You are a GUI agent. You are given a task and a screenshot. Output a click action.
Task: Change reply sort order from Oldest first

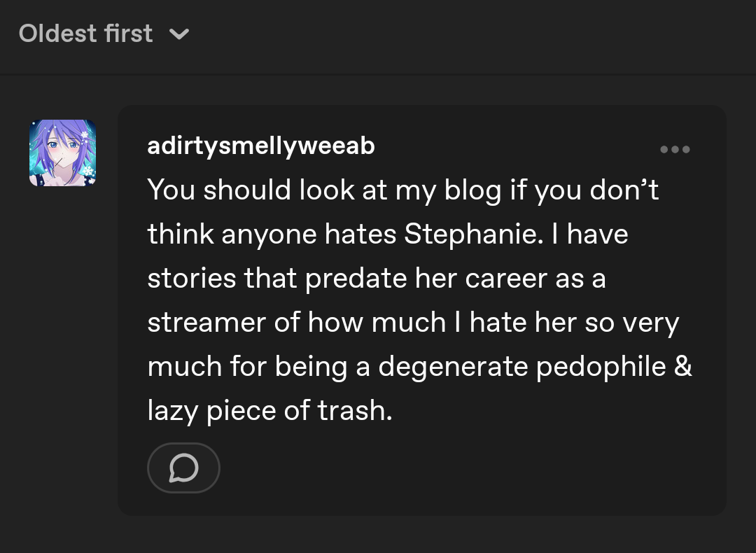[x=104, y=34]
